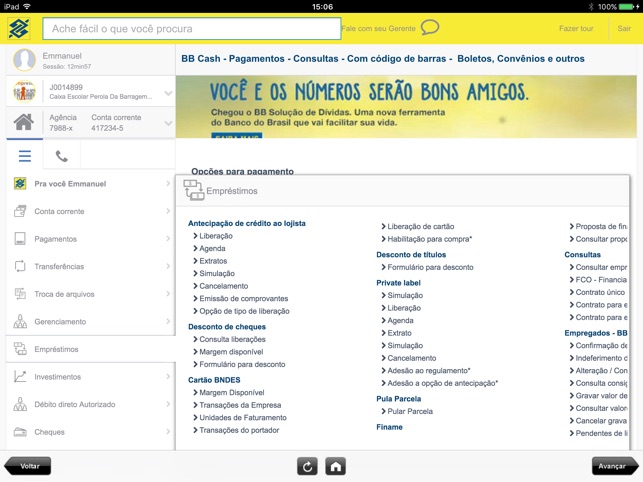Go to home via sidebar house icon
Screen dimensions: 643x482
[x=24, y=122]
